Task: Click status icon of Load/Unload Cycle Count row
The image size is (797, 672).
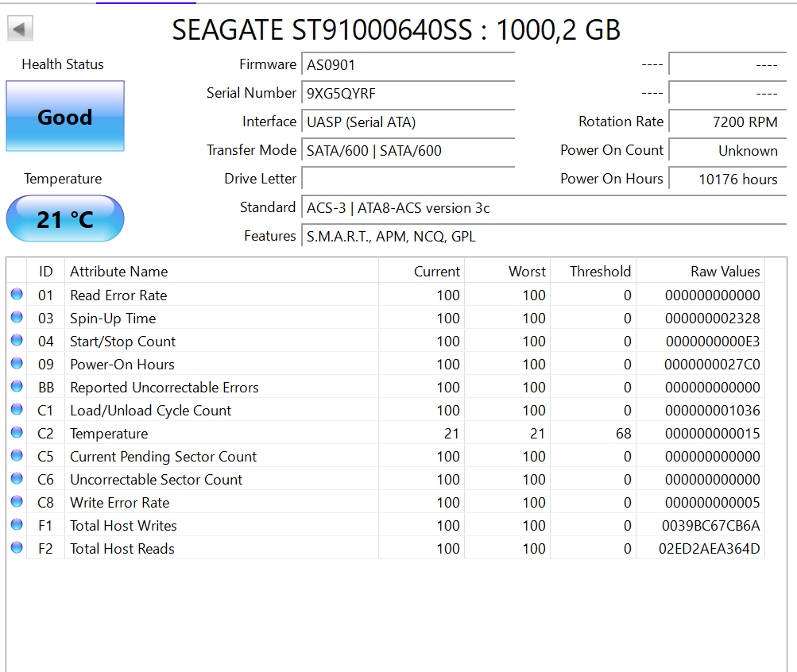Action: point(17,409)
